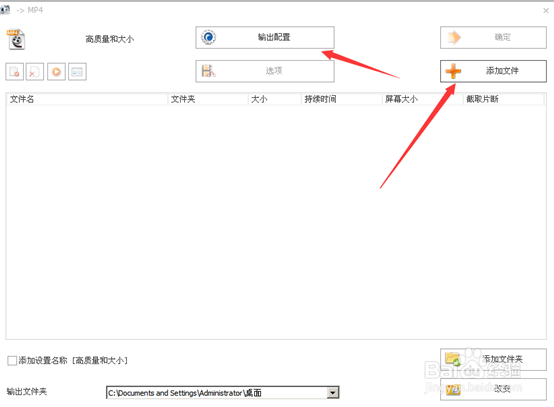Click the orange play toolbar icon
The width and height of the screenshot is (554, 407).
tap(56, 72)
